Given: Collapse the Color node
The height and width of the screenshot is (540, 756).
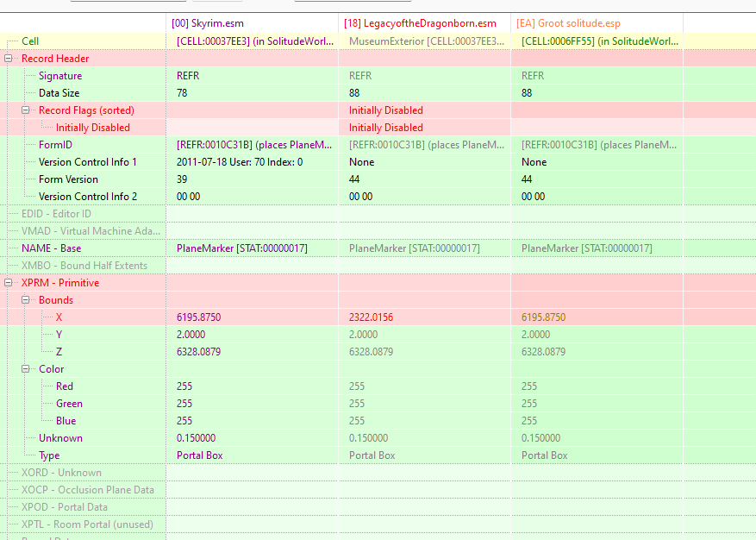Looking at the screenshot, I should click(x=26, y=369).
